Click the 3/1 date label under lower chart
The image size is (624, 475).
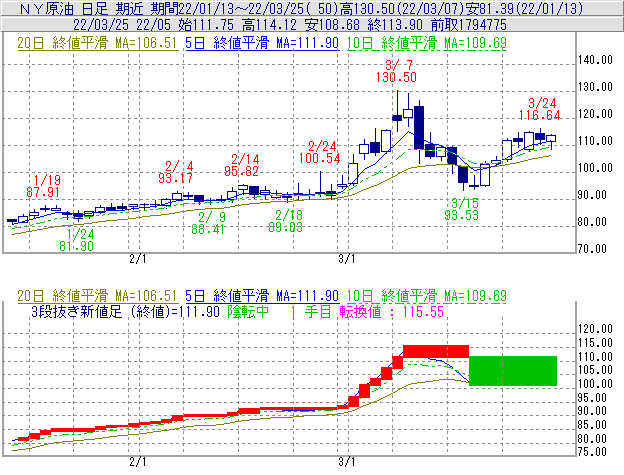347,462
